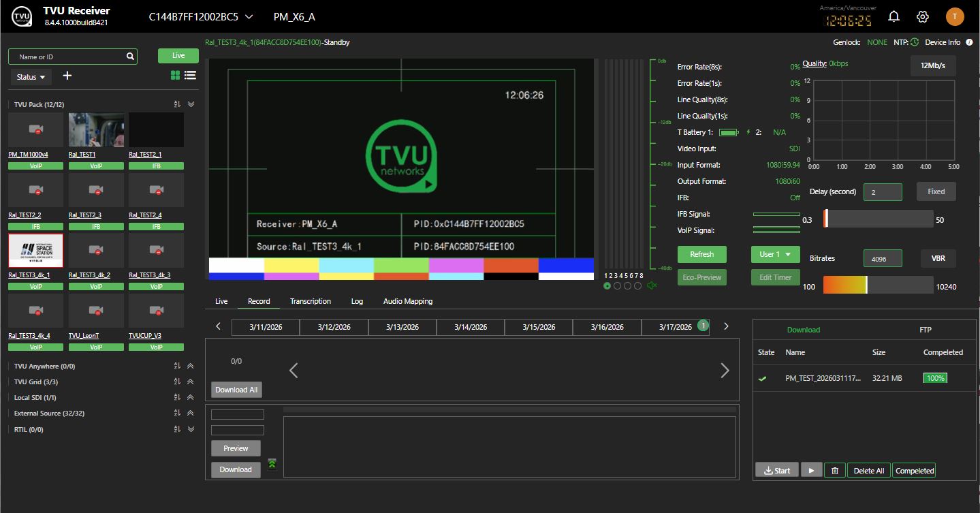980x513 pixels.
Task: Click the notification bell icon
Action: [x=894, y=16]
